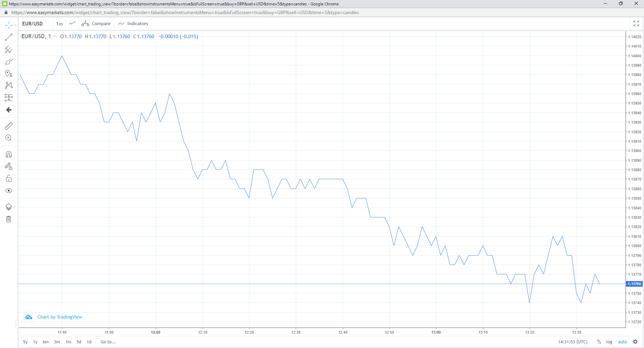Remove drawings with trash icon
This screenshot has width=644, height=348.
9,219
